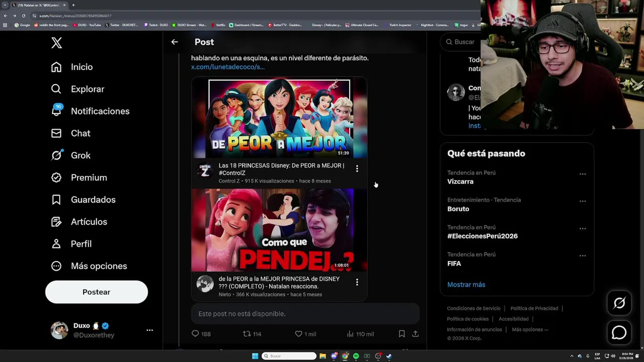Expand Más opciones in the footer

[x=530, y=329]
